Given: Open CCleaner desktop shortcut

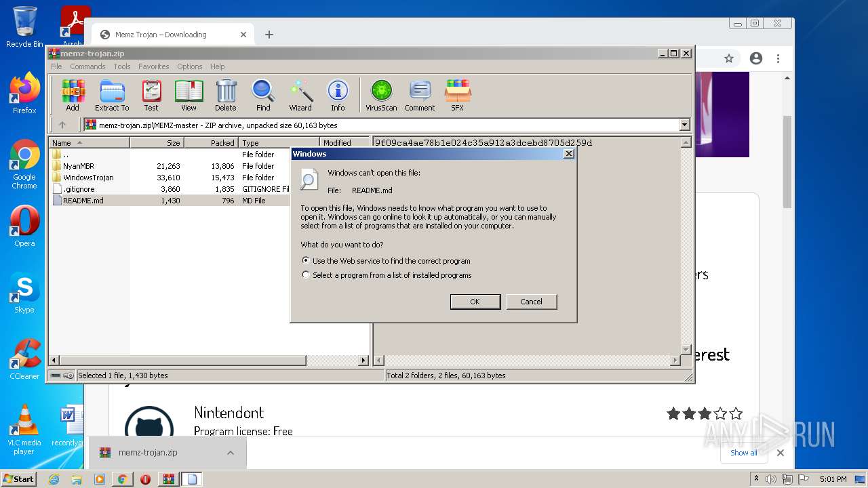Looking at the screenshot, I should 24,359.
